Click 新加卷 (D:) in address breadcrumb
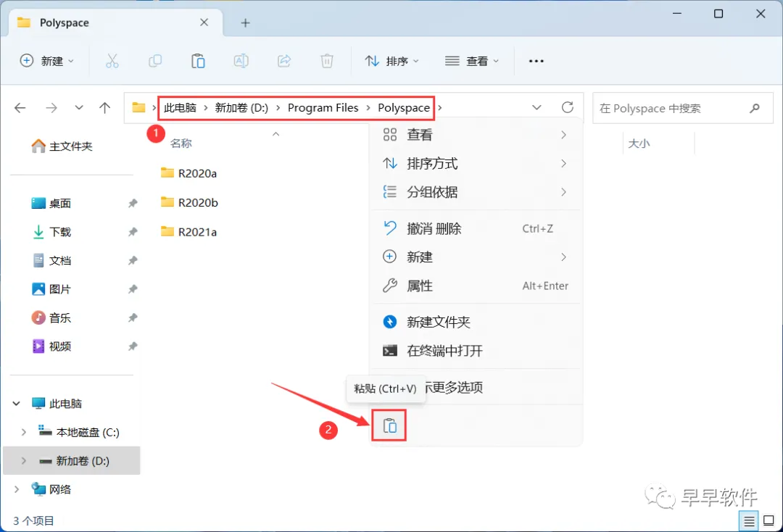Image resolution: width=783 pixels, height=532 pixels. pyautogui.click(x=241, y=108)
